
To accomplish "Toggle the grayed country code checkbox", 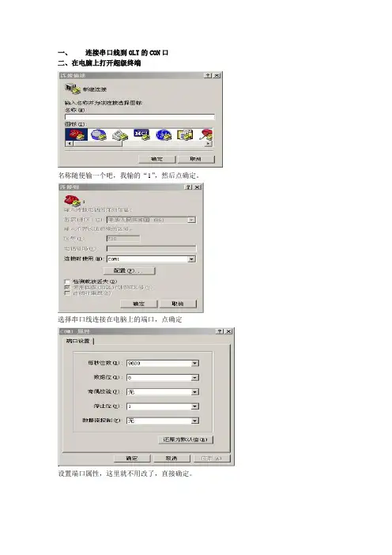I will click(67, 288).
